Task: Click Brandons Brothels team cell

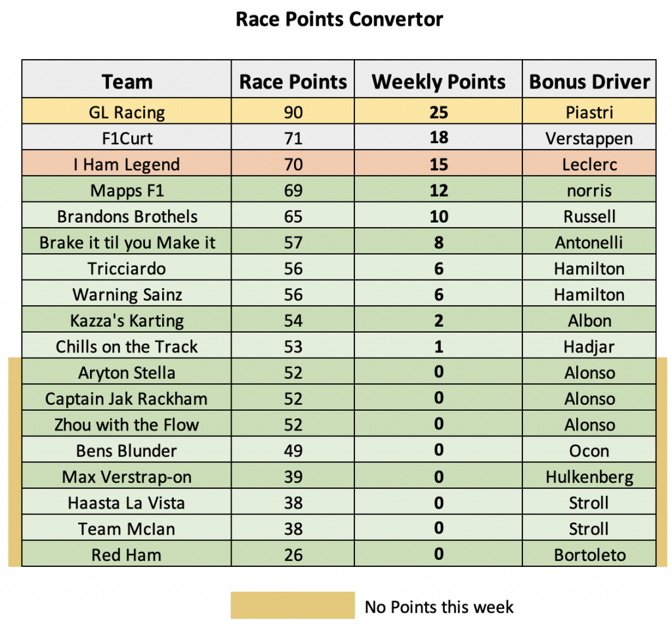Action: pos(127,216)
